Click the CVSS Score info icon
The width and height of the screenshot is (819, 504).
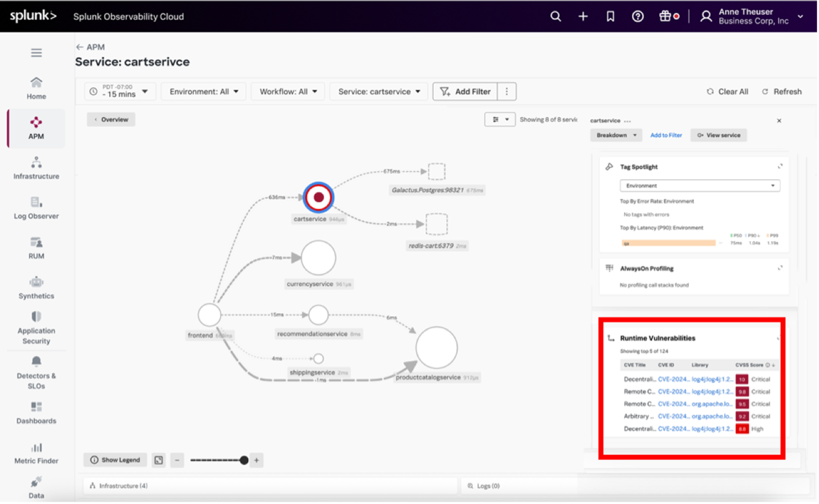(767, 365)
